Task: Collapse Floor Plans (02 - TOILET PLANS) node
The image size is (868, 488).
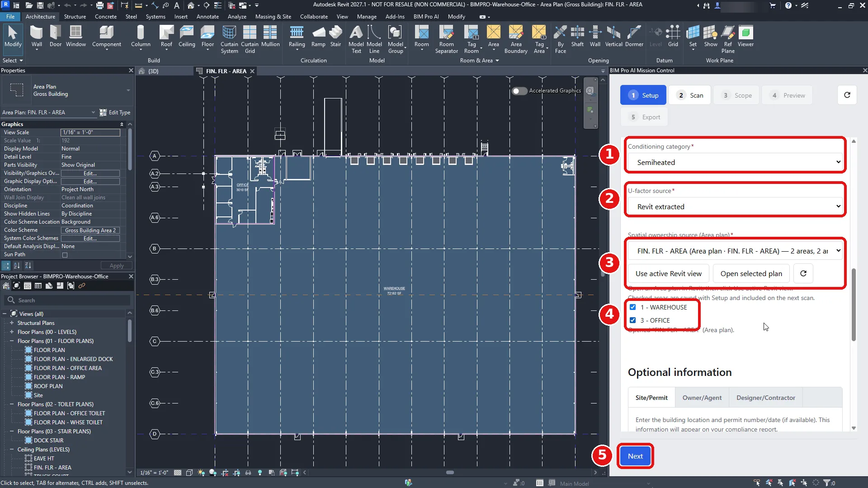Action: coord(12,404)
